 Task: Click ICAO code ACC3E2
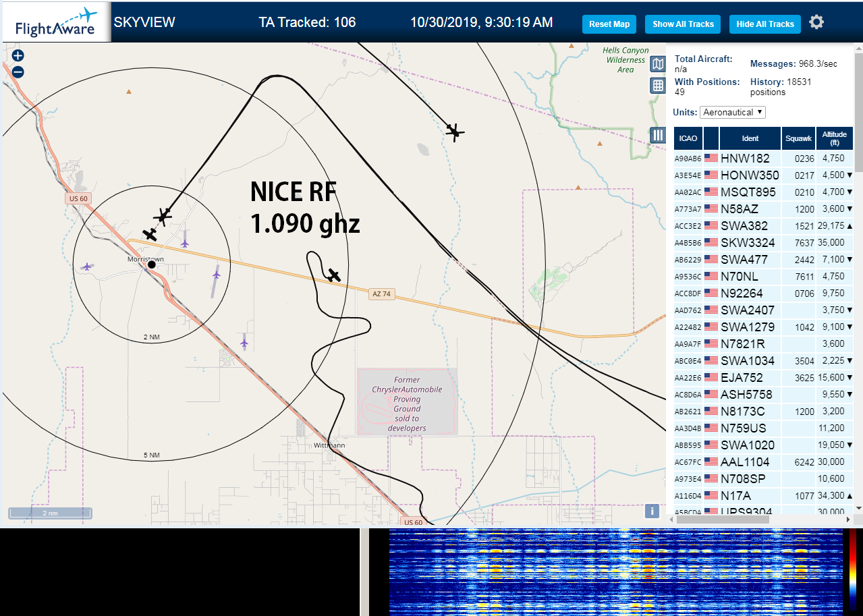[x=688, y=226]
